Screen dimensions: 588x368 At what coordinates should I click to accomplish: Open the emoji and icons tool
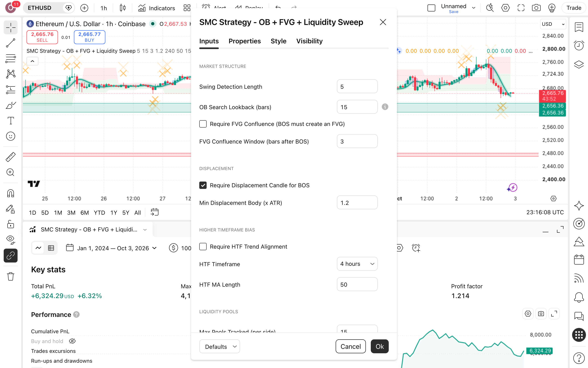coord(10,136)
